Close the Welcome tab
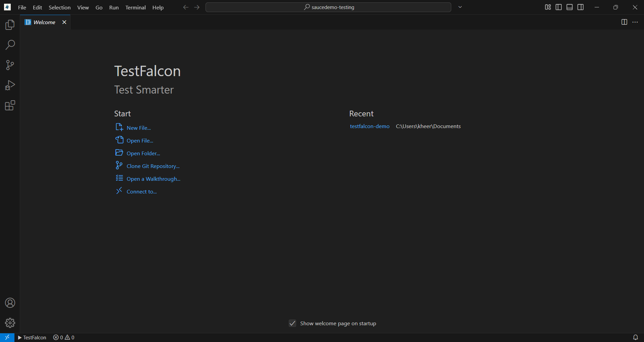The height and width of the screenshot is (342, 644). click(x=64, y=22)
